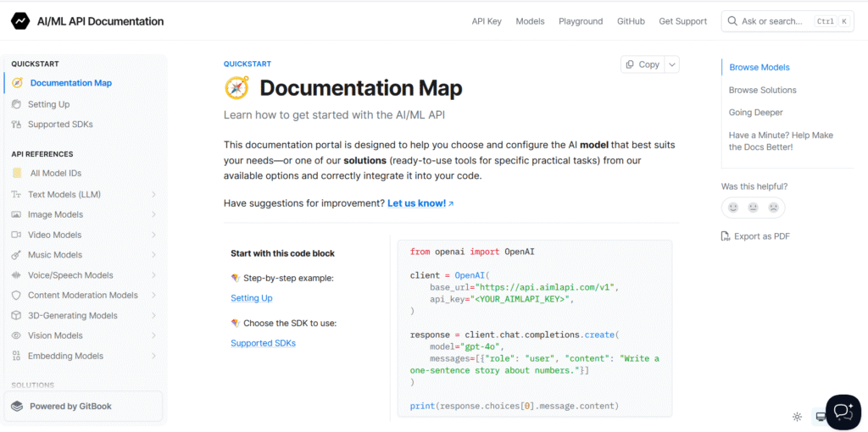This screenshot has width=868, height=432.
Task: Click the compass icon beside Documentation Map in sidebar
Action: [17, 83]
